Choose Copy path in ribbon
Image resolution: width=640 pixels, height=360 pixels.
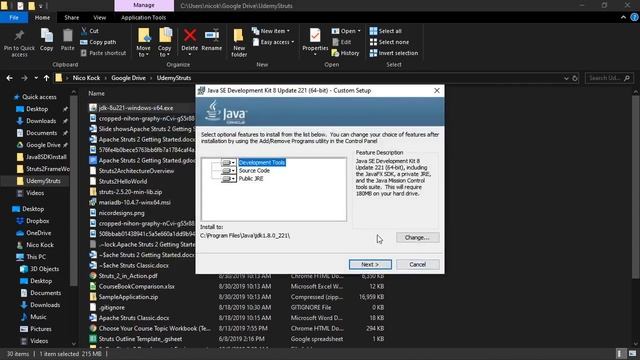[98, 42]
